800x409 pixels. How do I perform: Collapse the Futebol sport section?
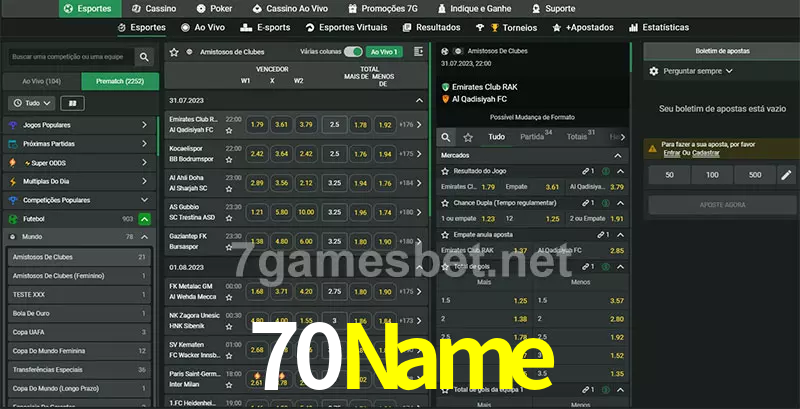pos(145,218)
